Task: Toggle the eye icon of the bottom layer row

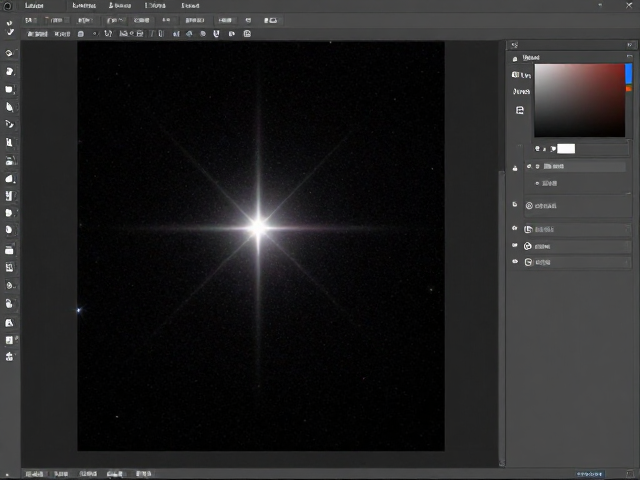Action: point(515,262)
